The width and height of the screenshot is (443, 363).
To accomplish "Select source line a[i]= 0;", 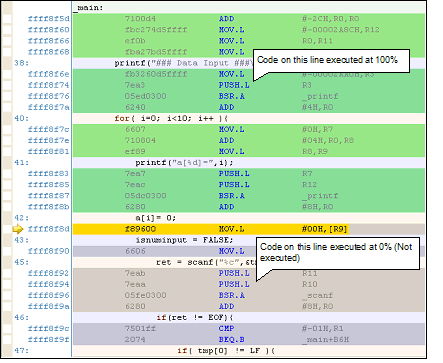I will tap(156, 218).
